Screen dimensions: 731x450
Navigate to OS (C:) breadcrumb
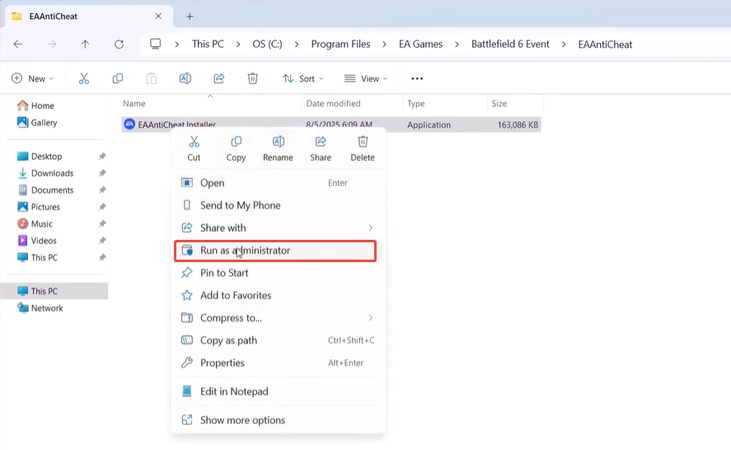tap(268, 44)
